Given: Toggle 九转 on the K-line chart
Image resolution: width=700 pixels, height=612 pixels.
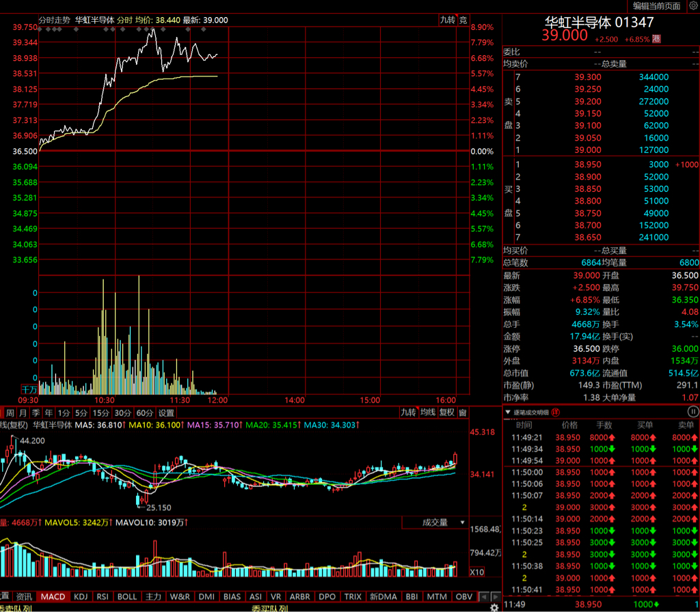Looking at the screenshot, I should click(x=408, y=413).
